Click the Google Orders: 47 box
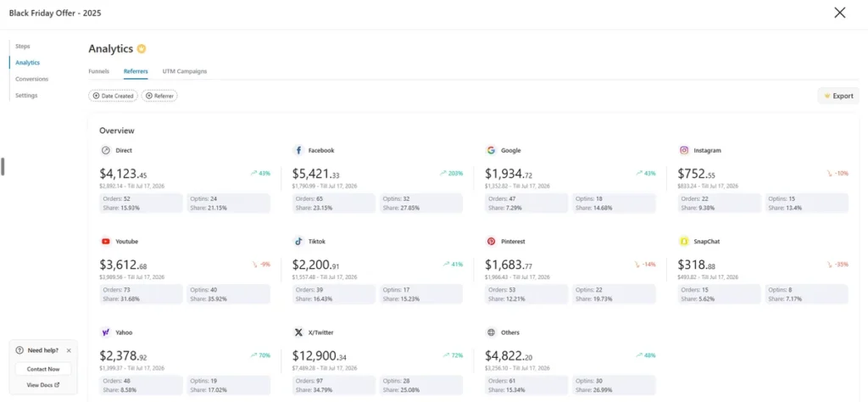The width and height of the screenshot is (868, 402). (526, 204)
